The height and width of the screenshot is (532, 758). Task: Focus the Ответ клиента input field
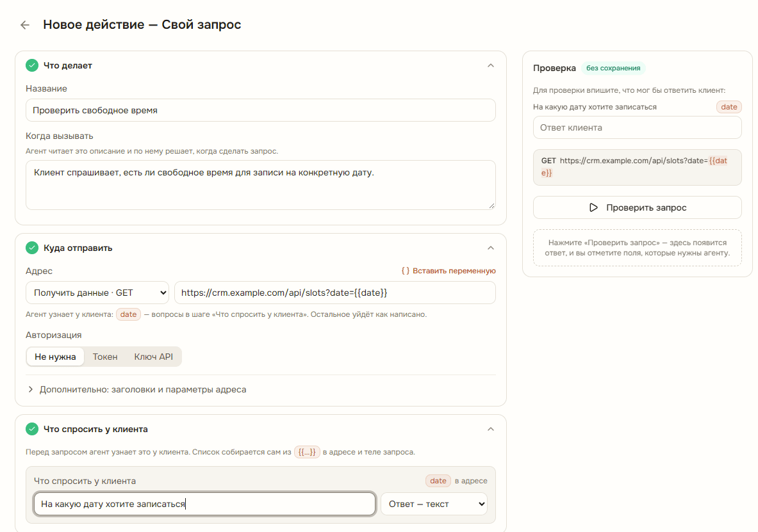pos(637,127)
